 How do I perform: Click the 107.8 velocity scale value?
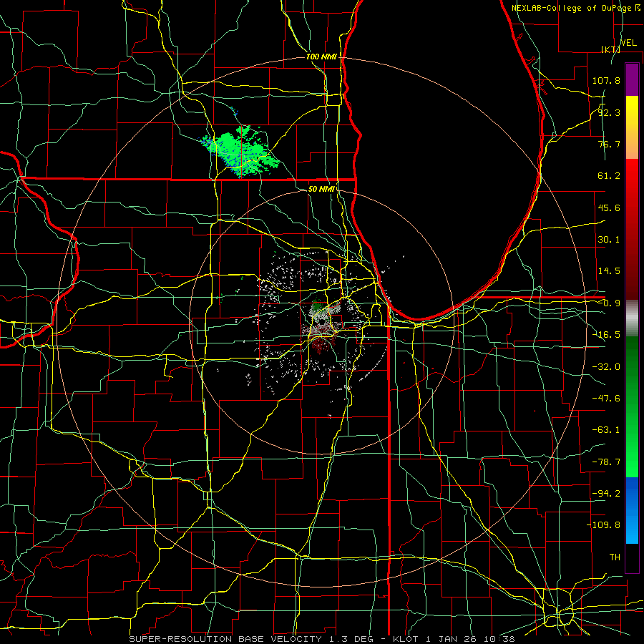pyautogui.click(x=606, y=80)
